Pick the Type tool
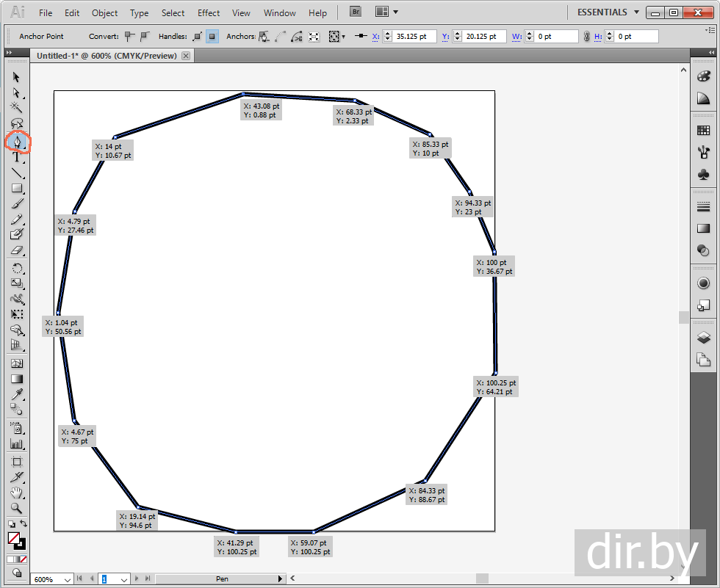Screen dimensions: 720x588 [x=16, y=156]
